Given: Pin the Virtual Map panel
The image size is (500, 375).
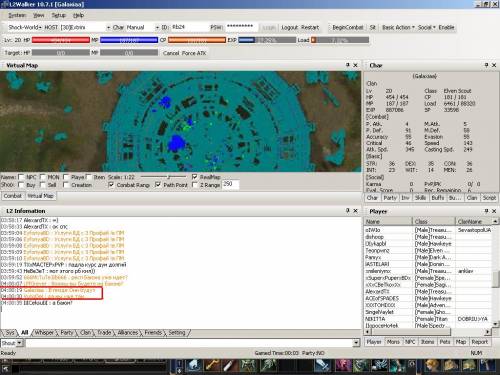Looking at the screenshot, I should coord(348,65).
